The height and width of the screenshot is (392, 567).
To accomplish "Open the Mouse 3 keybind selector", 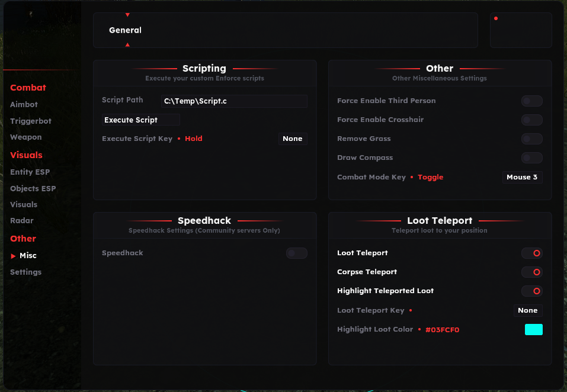I will [522, 177].
